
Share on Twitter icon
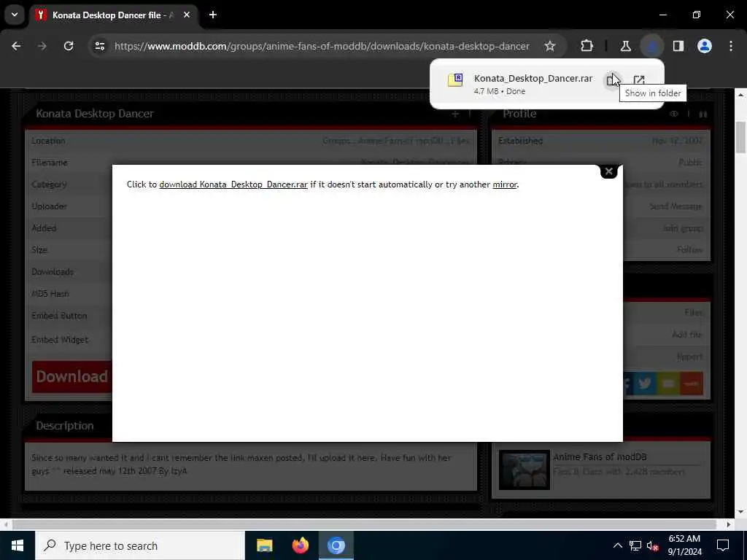645,384
